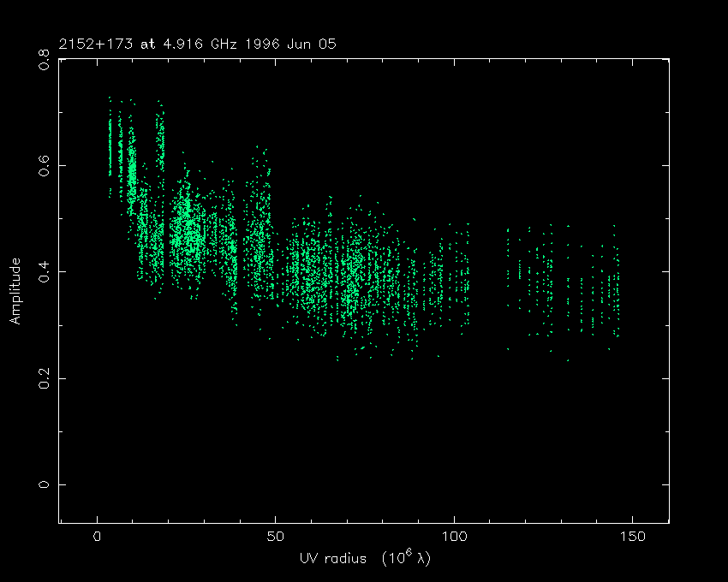The height and width of the screenshot is (582, 728).
Task: Click the x-axis tick label '50'
Action: point(276,537)
